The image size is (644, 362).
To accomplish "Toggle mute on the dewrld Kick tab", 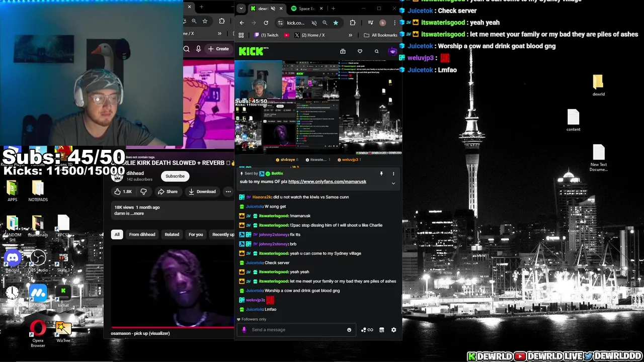I will (x=273, y=9).
